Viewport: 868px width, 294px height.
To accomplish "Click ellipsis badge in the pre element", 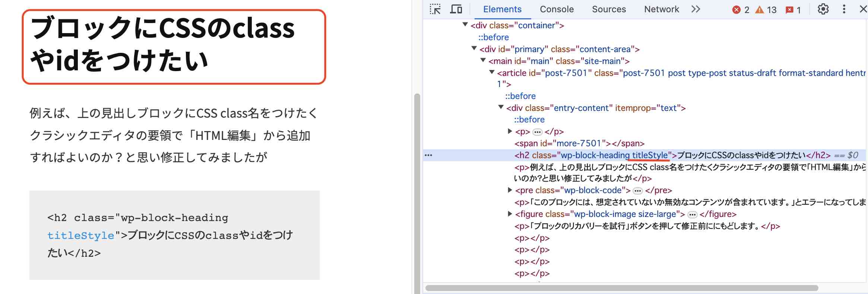I will point(638,191).
